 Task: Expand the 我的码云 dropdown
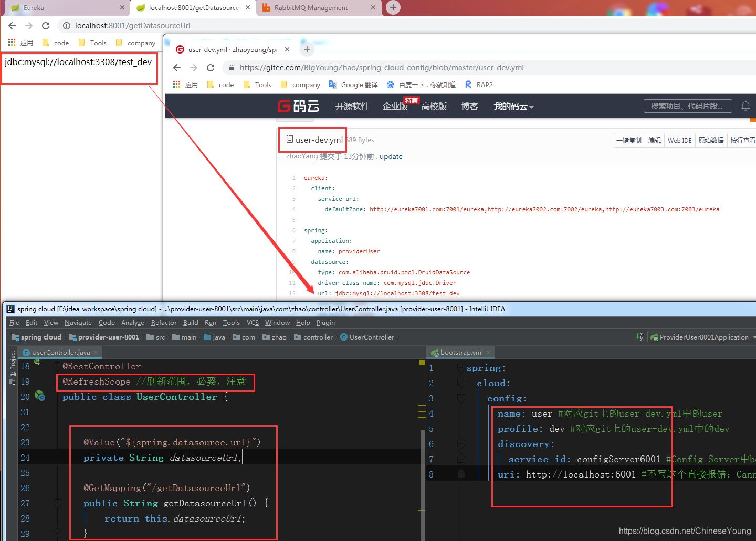513,107
